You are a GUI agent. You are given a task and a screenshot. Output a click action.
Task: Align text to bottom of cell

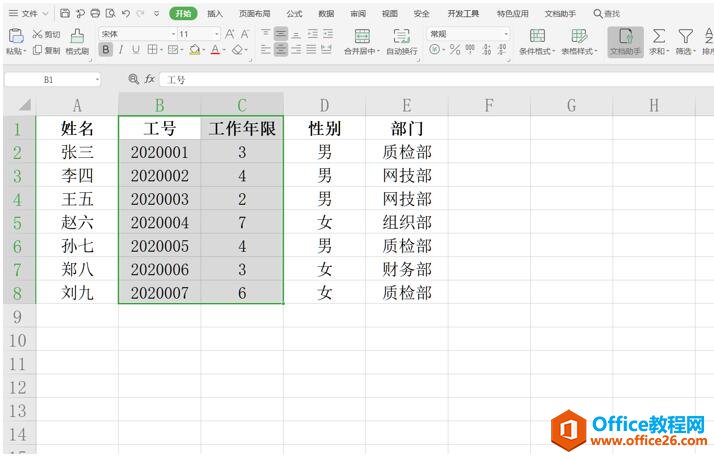(296, 34)
